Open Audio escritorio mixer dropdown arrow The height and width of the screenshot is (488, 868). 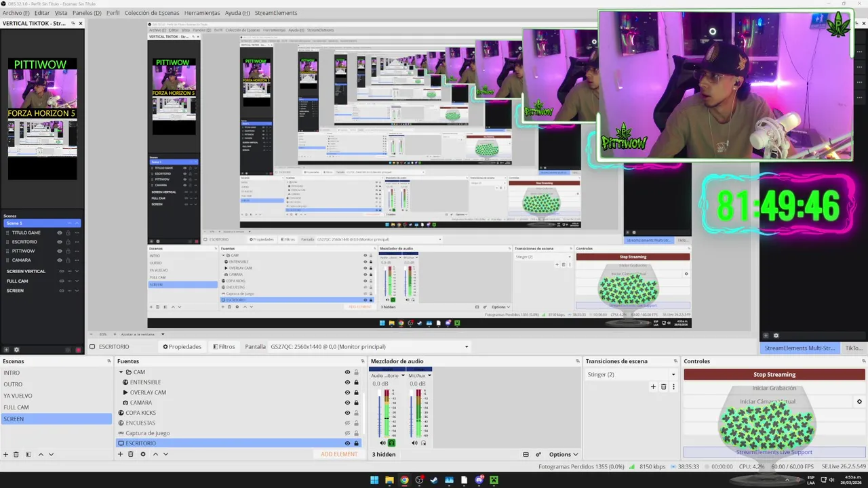pos(403,375)
